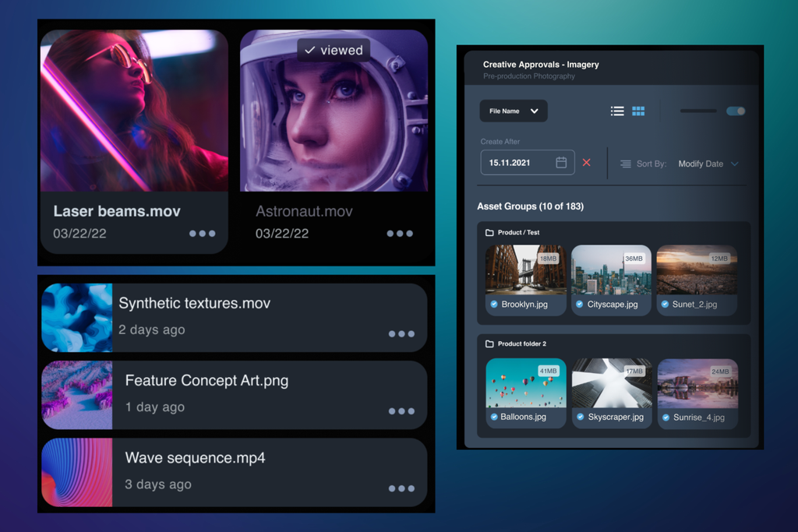The image size is (798, 532).
Task: Deselect the checkmark on Balloons.jpg
Action: pos(493,417)
